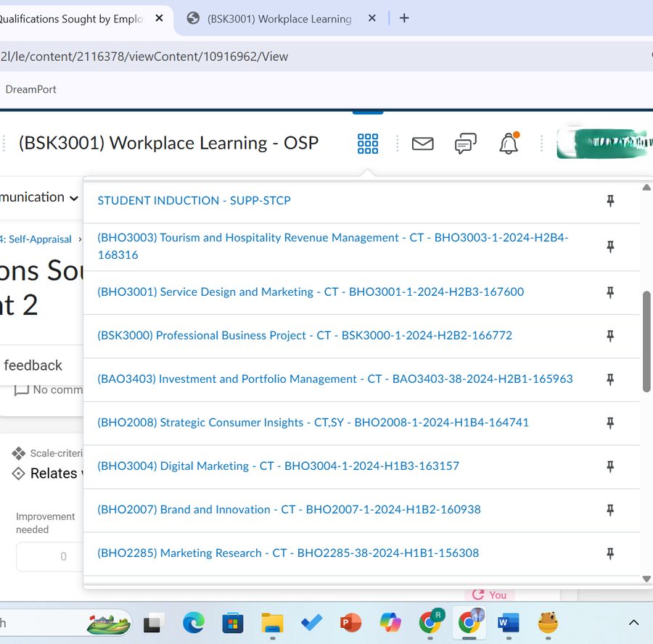Pin the BHO2008 Strategic Consumer Insights course
Image resolution: width=653 pixels, height=644 pixels.
[610, 423]
